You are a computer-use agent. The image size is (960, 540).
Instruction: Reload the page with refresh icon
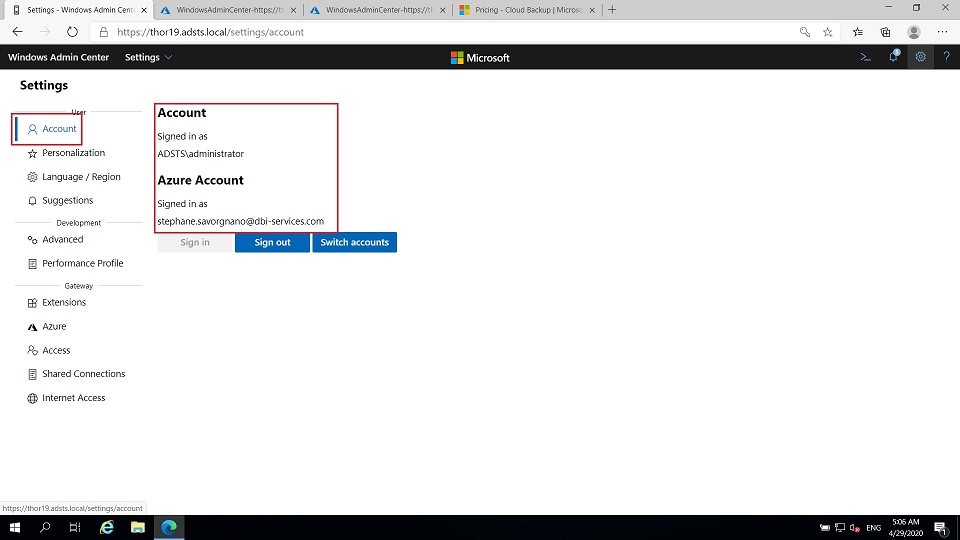[x=72, y=32]
